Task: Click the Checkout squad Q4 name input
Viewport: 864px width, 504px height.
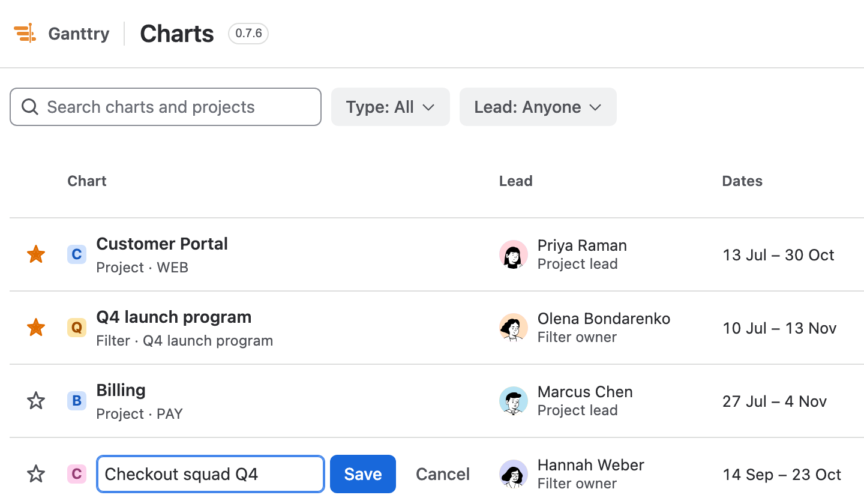Action: [211, 474]
